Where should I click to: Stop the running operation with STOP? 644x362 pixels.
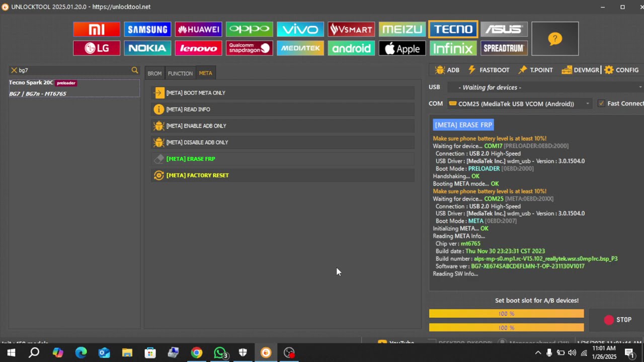(x=618, y=320)
